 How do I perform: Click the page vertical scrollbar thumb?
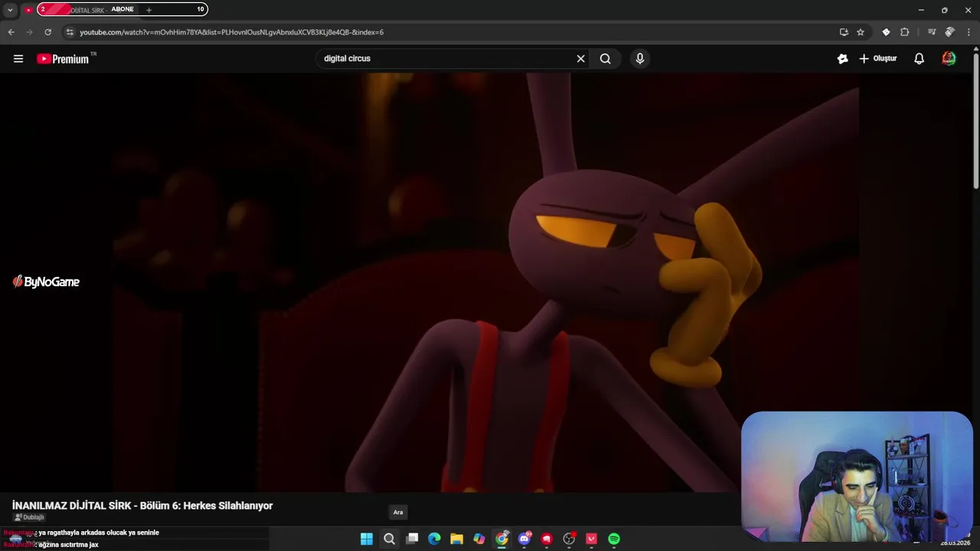(x=976, y=122)
